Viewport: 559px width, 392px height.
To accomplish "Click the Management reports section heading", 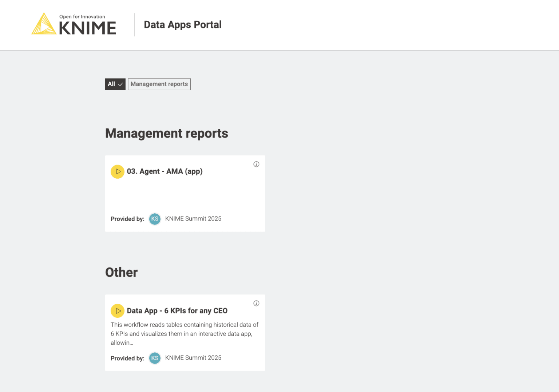I will point(167,133).
